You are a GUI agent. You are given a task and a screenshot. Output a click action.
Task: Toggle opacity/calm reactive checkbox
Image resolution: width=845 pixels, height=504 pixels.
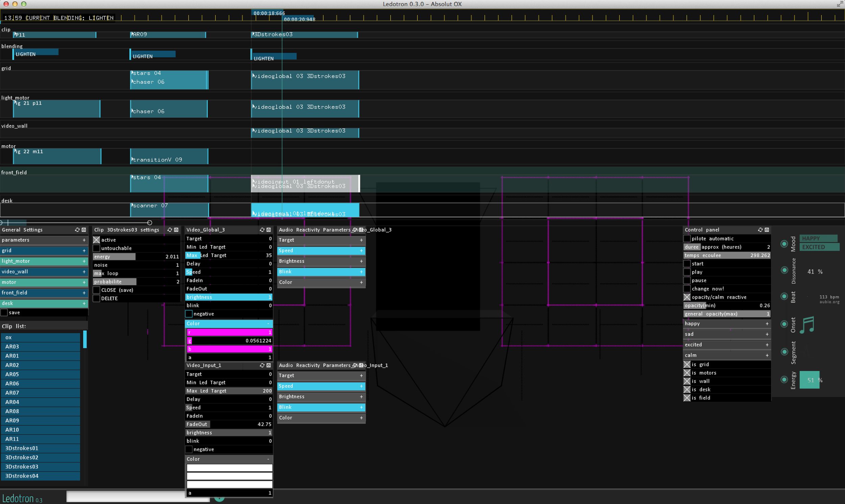(687, 297)
